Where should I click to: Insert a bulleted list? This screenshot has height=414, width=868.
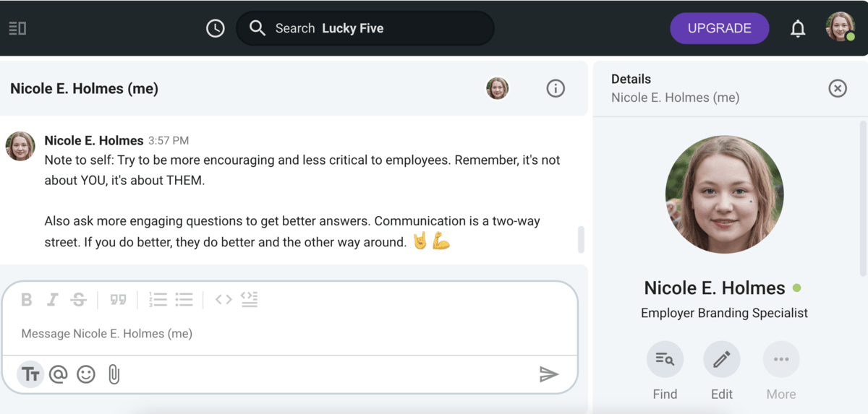[184, 299]
